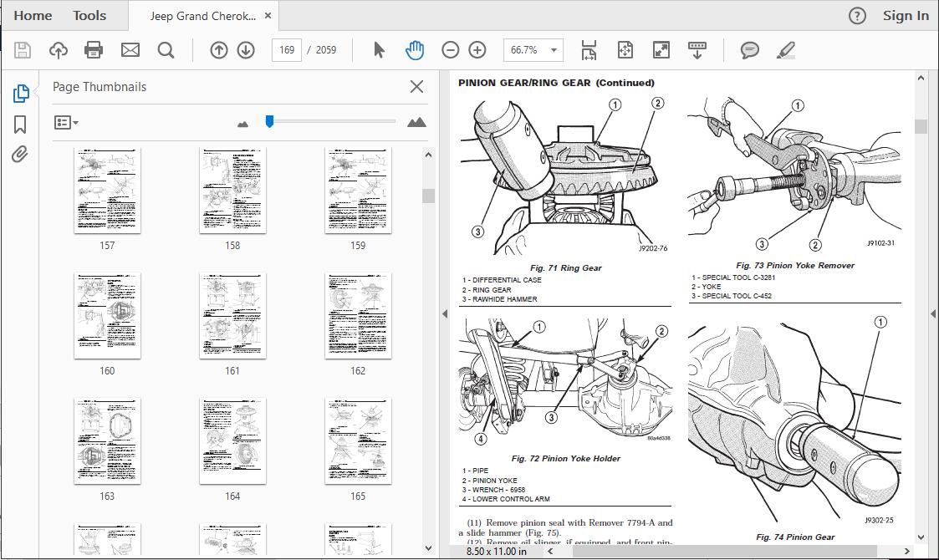Open page 165 thumbnail

click(358, 440)
